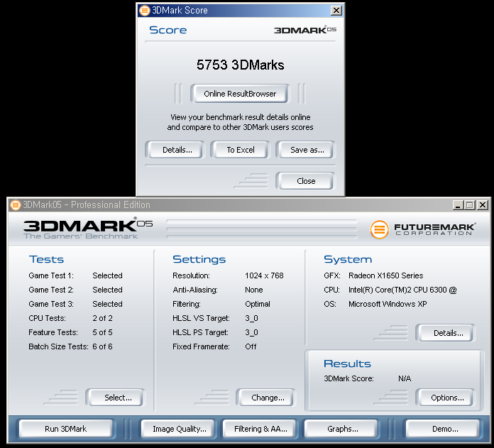Open system Details... in System panel

(446, 333)
